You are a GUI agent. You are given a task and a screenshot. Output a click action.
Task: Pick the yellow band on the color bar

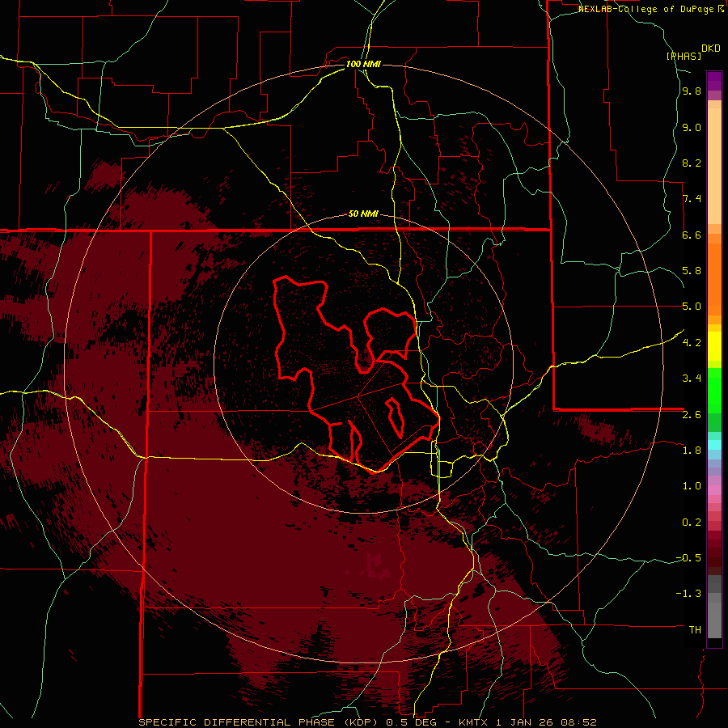click(x=714, y=346)
